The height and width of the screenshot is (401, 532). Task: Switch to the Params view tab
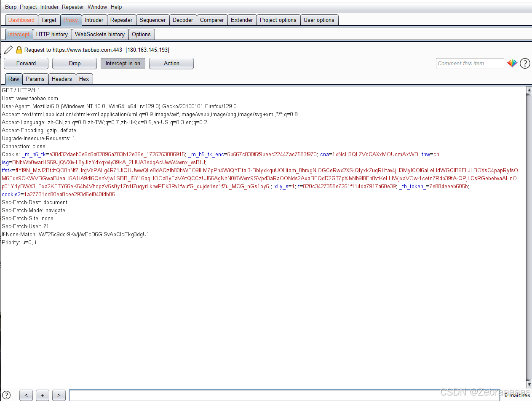pyautogui.click(x=35, y=79)
